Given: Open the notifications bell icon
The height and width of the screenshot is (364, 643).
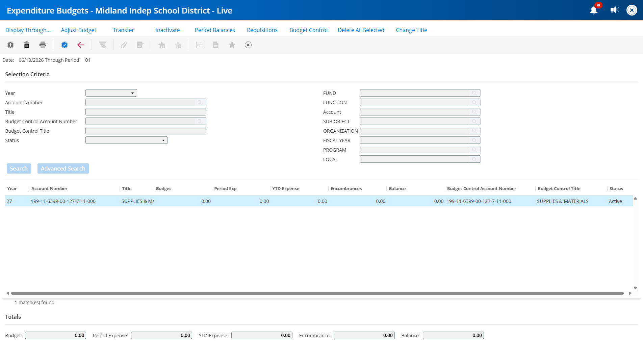Looking at the screenshot, I should [594, 10].
